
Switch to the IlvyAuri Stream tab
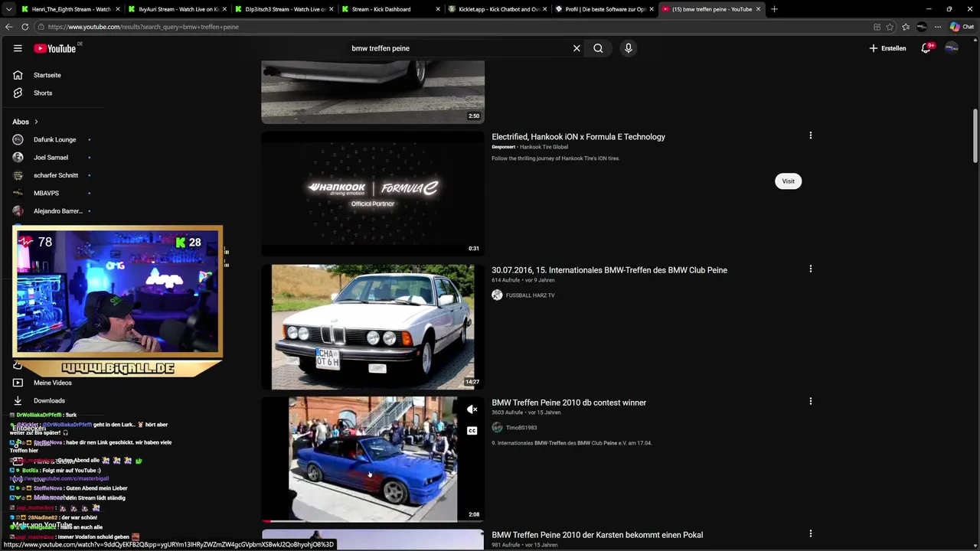[x=178, y=9]
